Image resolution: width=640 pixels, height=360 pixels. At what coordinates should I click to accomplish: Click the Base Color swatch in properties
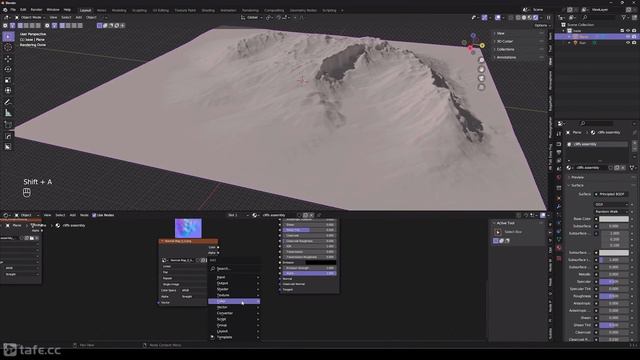tap(614, 219)
